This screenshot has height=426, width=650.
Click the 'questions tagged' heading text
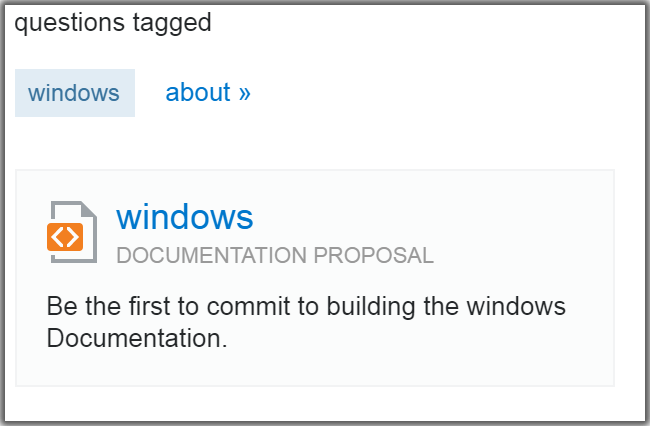(113, 22)
